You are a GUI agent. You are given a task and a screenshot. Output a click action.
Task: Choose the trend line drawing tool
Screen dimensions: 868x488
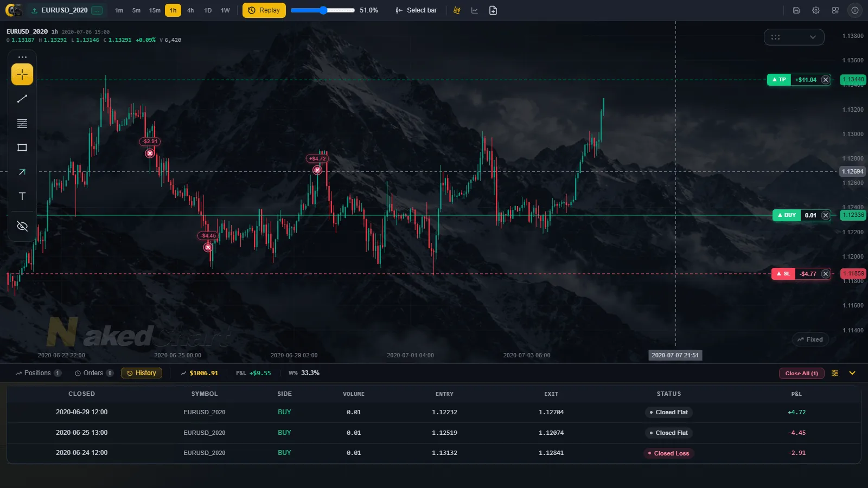tap(22, 99)
